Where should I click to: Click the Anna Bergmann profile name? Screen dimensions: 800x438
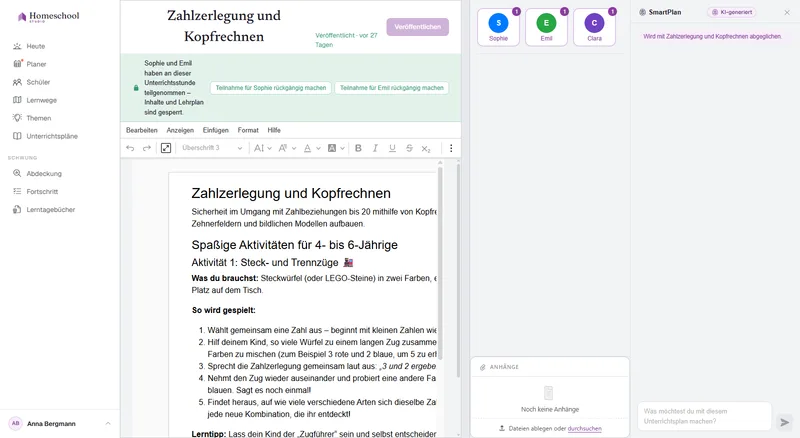tap(51, 424)
